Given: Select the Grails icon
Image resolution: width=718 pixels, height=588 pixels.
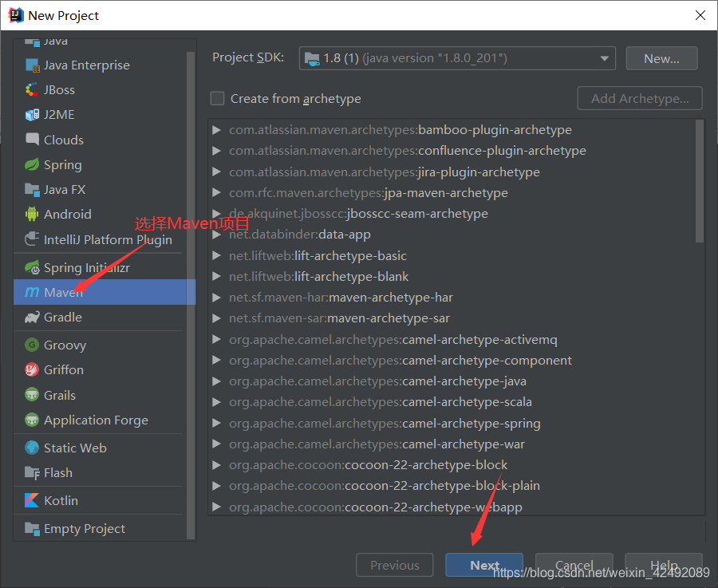Looking at the screenshot, I should 32,395.
